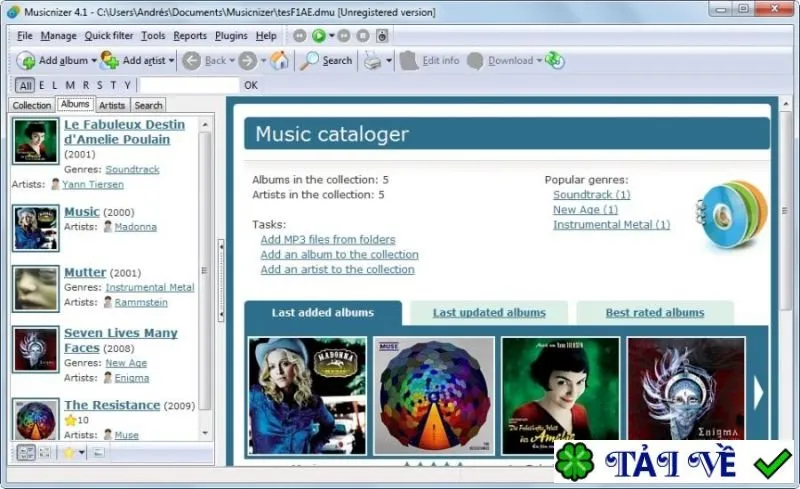
Task: Open the Add album dropdown arrow
Action: pos(94,61)
